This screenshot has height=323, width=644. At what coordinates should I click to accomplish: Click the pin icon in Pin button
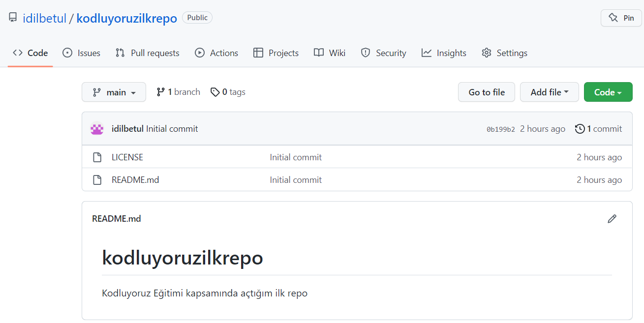click(613, 18)
